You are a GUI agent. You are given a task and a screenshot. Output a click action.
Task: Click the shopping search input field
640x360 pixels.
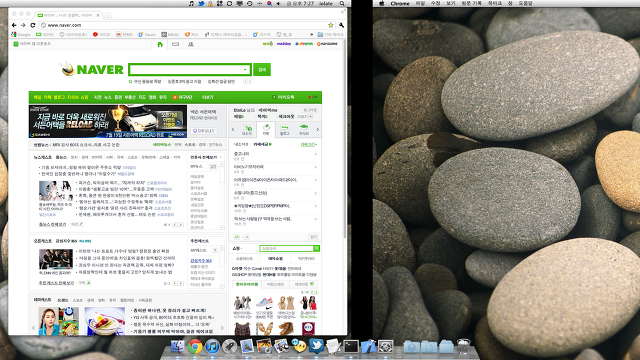(287, 248)
